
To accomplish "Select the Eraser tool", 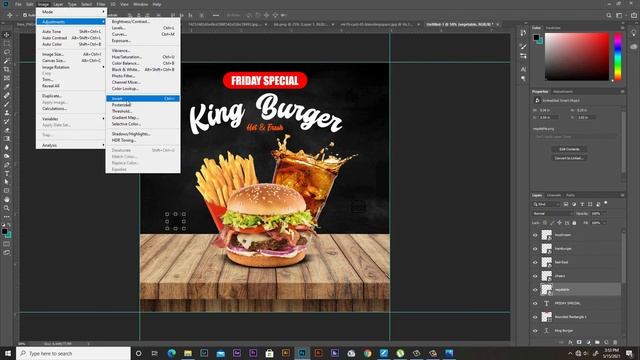I will [x=7, y=130].
